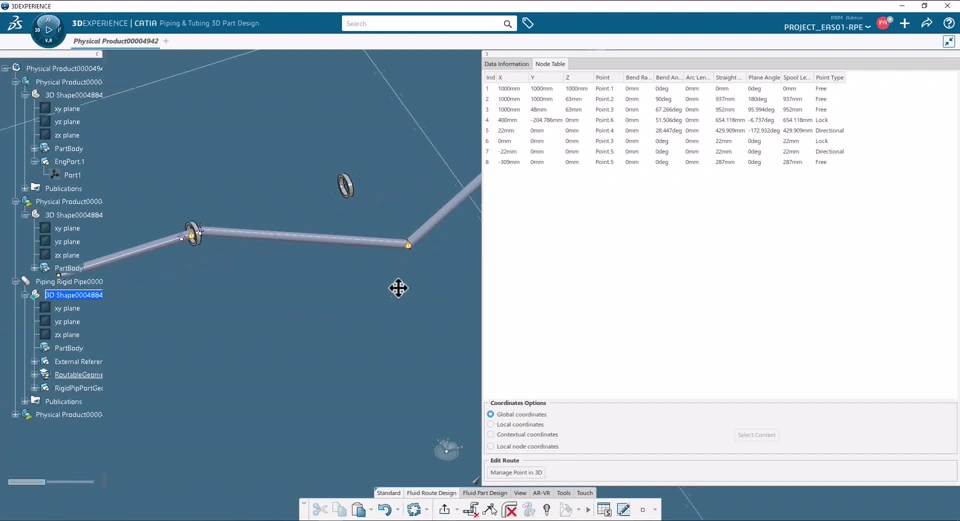The image size is (960, 521).
Task: Expand the EngPort.1 tree node
Action: click(34, 161)
